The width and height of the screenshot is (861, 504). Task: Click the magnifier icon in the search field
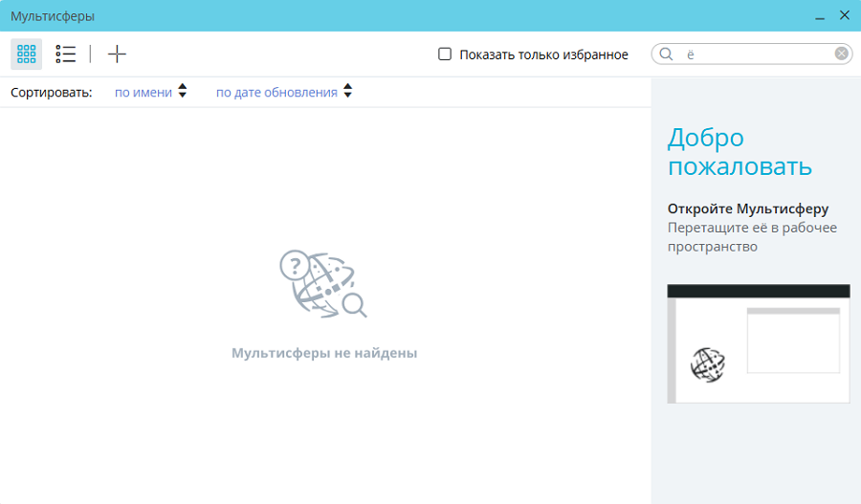tap(666, 54)
